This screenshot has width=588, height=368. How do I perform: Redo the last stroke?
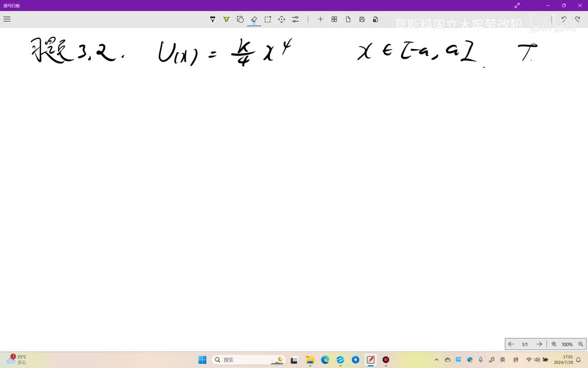click(x=577, y=19)
